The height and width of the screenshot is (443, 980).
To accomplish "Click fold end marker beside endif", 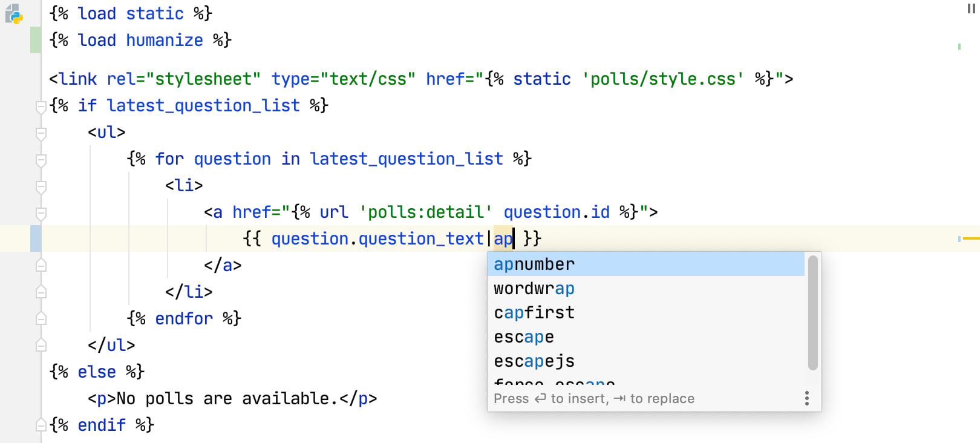I will 41,424.
